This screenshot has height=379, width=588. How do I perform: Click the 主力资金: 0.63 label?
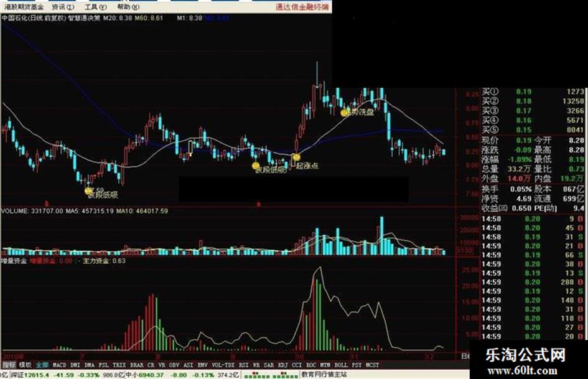pos(105,261)
